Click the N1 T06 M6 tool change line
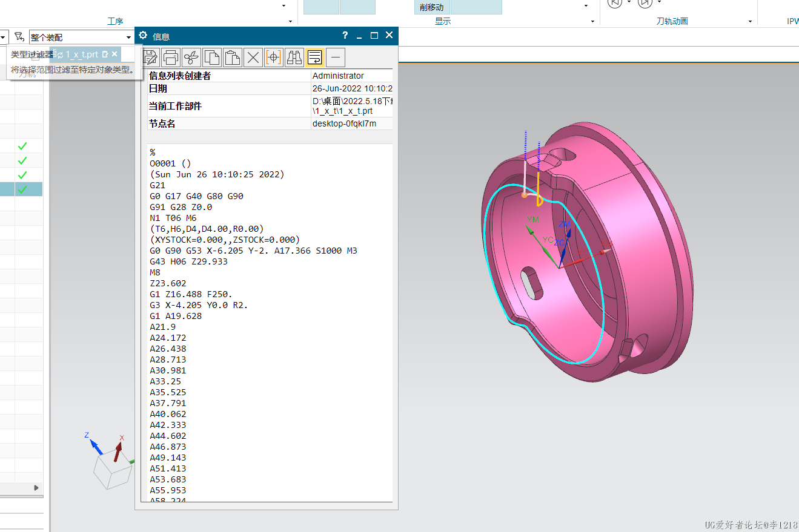The width and height of the screenshot is (799, 532). [173, 218]
